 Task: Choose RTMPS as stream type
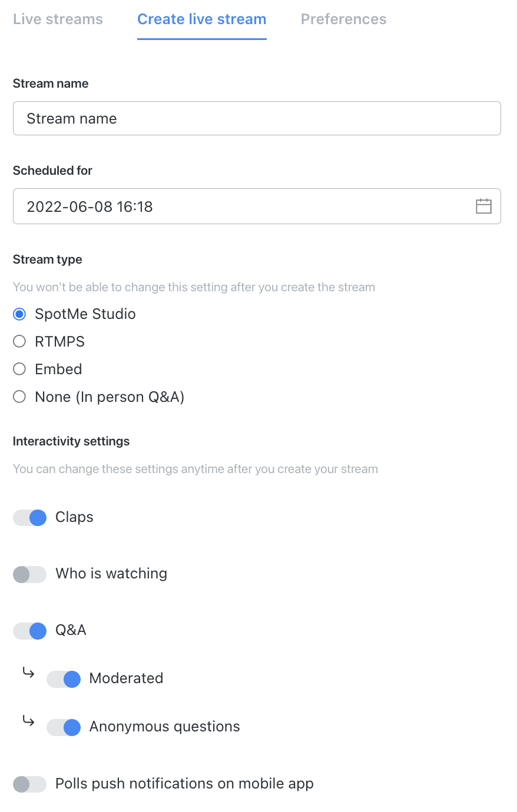pyautogui.click(x=19, y=341)
